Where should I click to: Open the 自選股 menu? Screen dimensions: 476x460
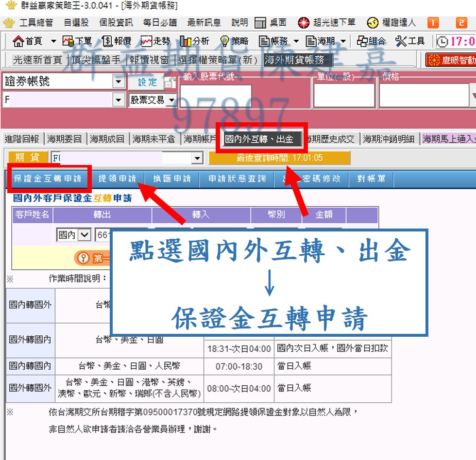[x=76, y=23]
